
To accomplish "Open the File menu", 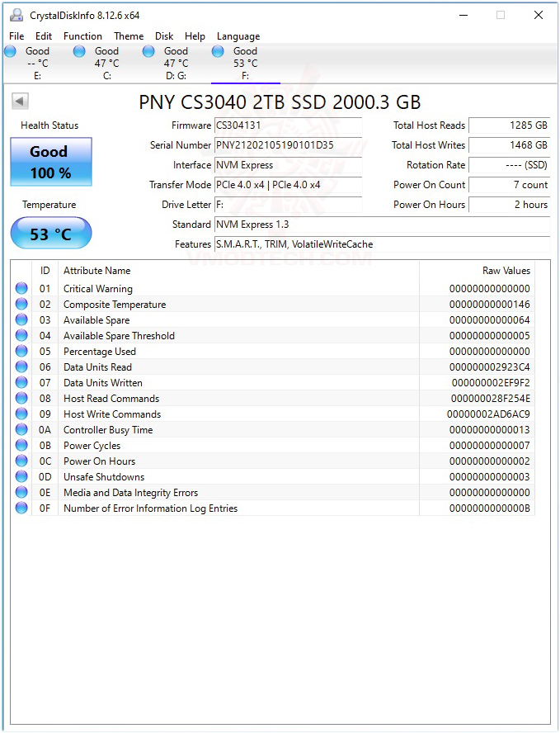I will tap(16, 36).
